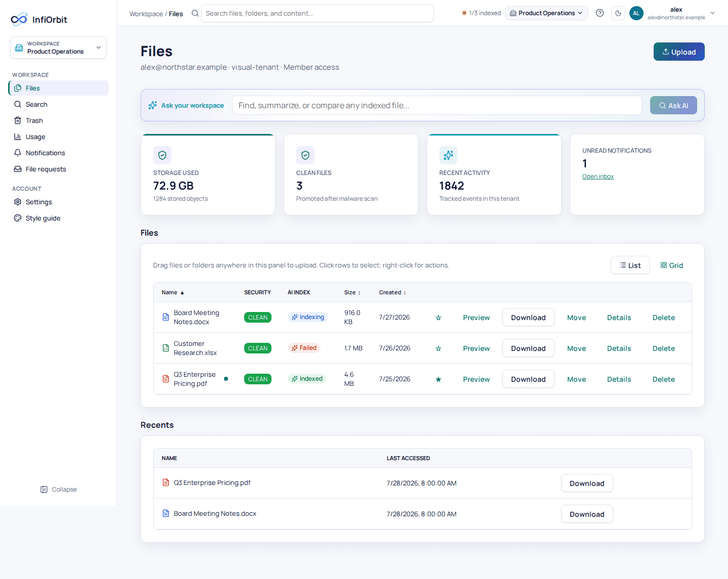This screenshot has width=728, height=579.
Task: Click the Storage Used shield icon
Action: click(162, 155)
